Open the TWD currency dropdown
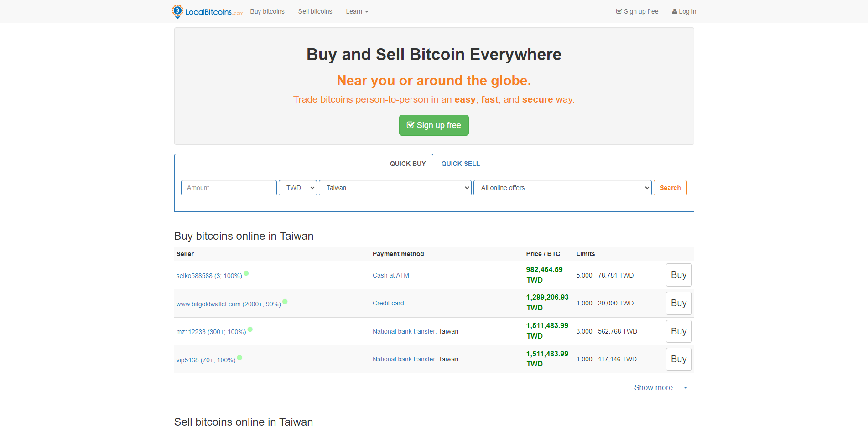This screenshot has width=868, height=427. (298, 188)
